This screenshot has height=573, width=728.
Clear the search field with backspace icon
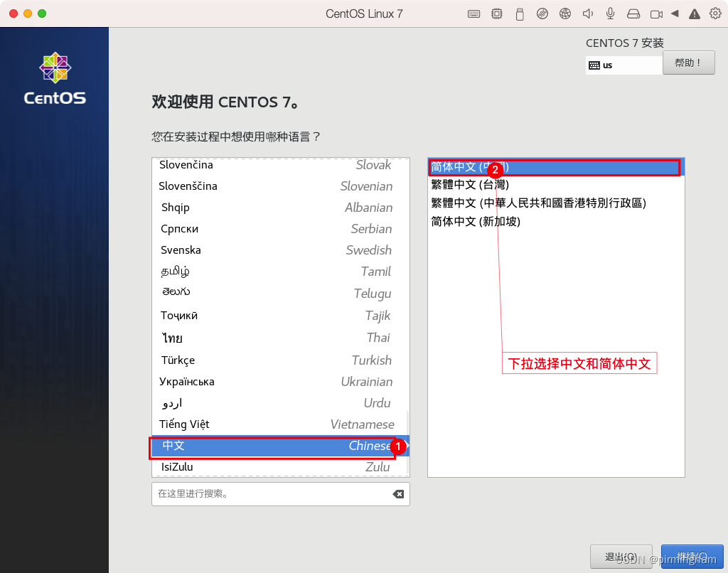[398, 494]
